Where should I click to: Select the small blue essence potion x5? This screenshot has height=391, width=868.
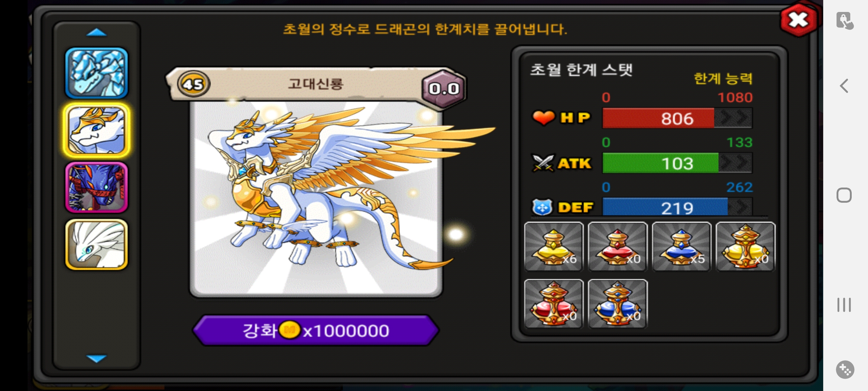[x=681, y=247]
